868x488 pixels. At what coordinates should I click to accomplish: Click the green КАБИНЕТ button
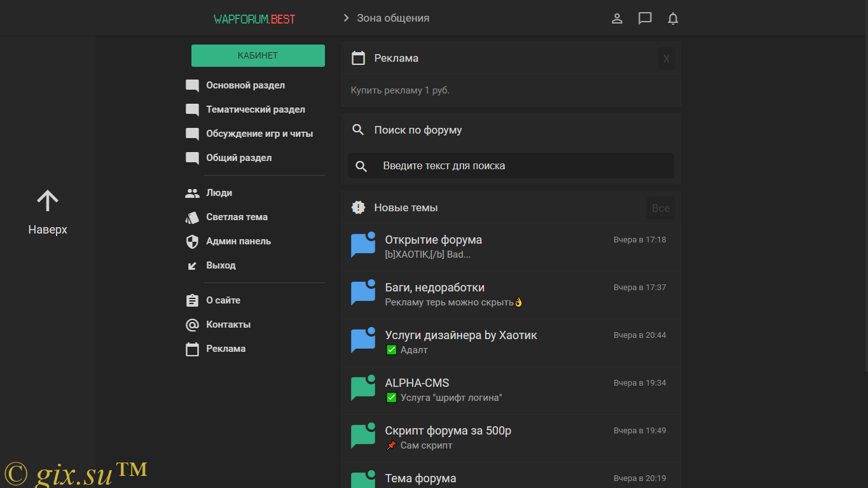(258, 55)
